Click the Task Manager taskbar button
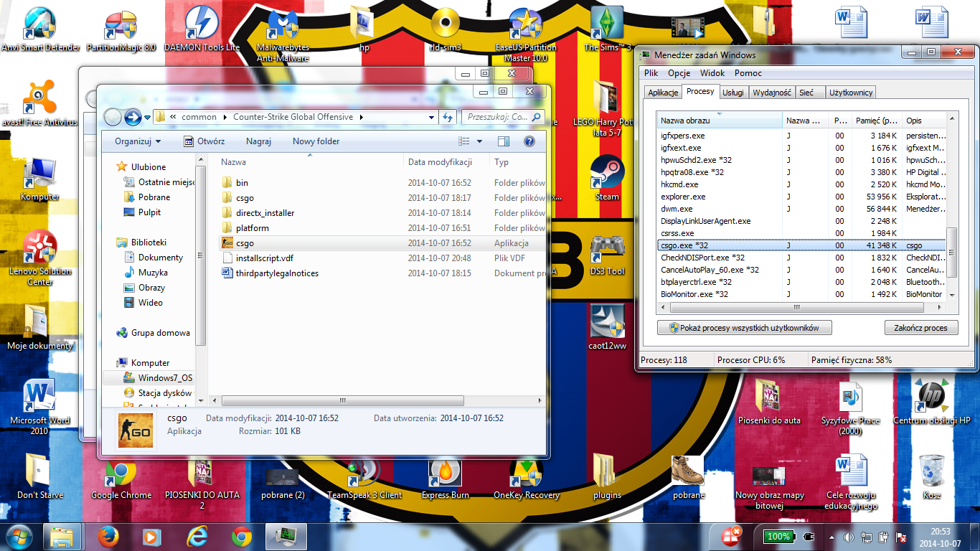The height and width of the screenshot is (551, 980). coord(287,537)
